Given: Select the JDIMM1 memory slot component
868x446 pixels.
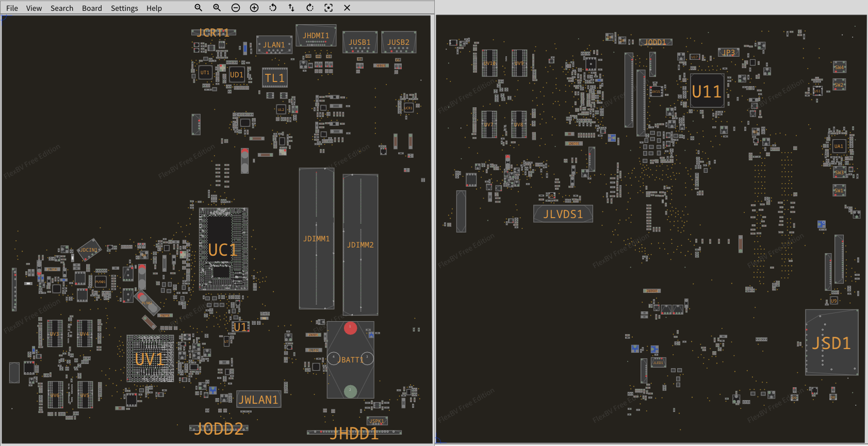Looking at the screenshot, I should point(316,239).
